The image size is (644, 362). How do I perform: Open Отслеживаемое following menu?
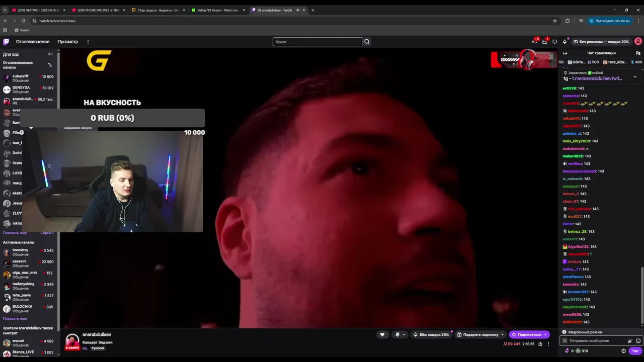click(33, 42)
